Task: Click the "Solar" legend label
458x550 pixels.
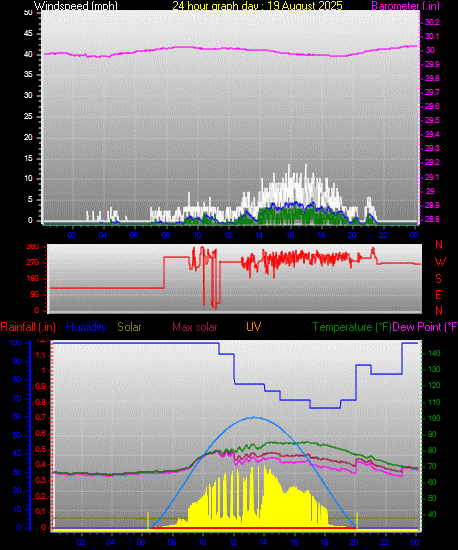Action: [x=129, y=327]
